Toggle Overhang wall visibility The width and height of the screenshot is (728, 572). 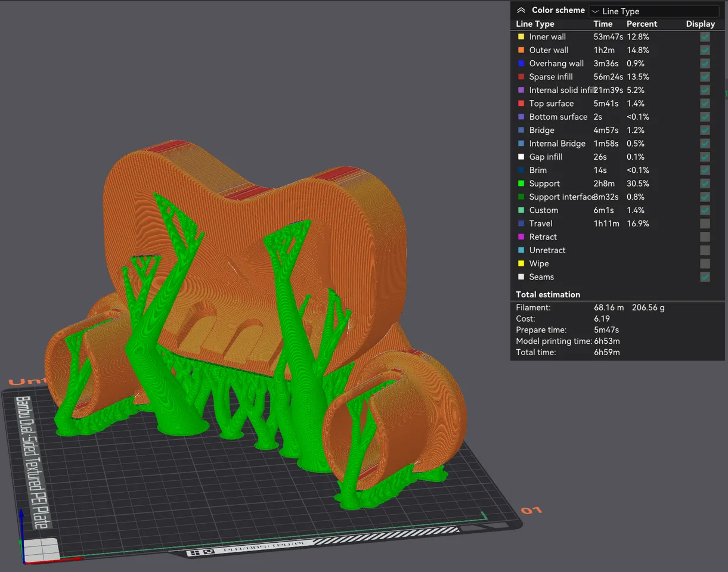point(705,63)
